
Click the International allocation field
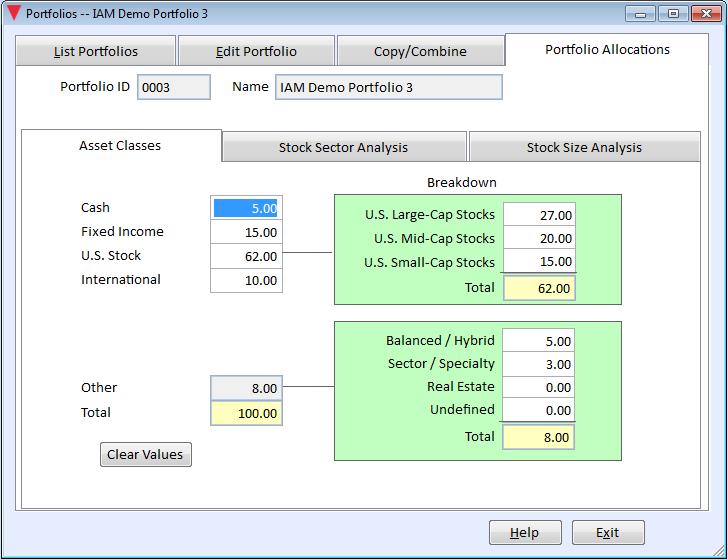point(246,280)
